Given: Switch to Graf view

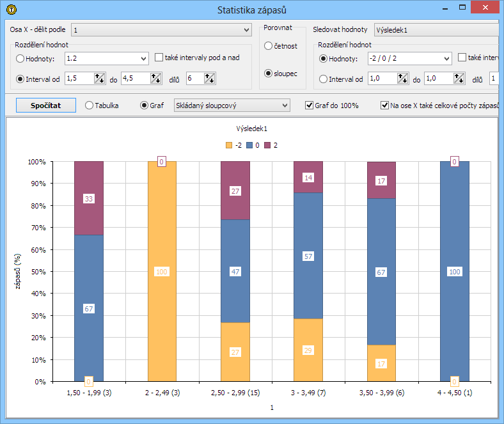Looking at the screenshot, I should click(x=144, y=105).
